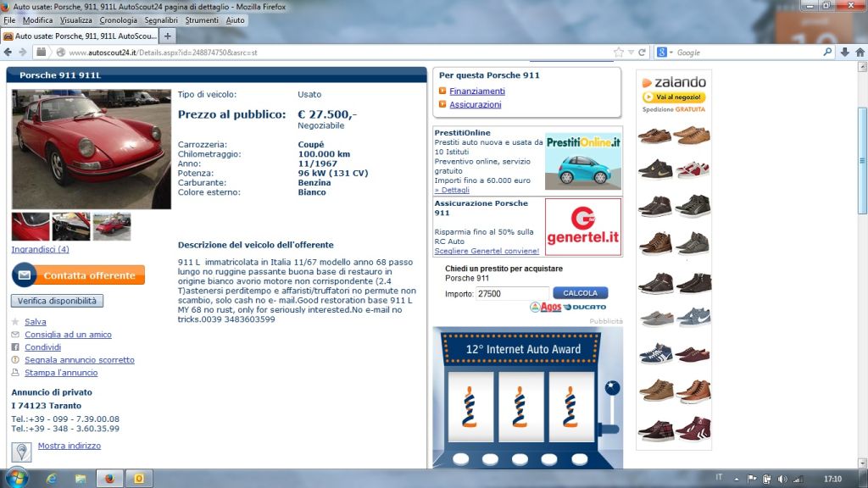Select the third car thumbnail

pyautogui.click(x=112, y=226)
